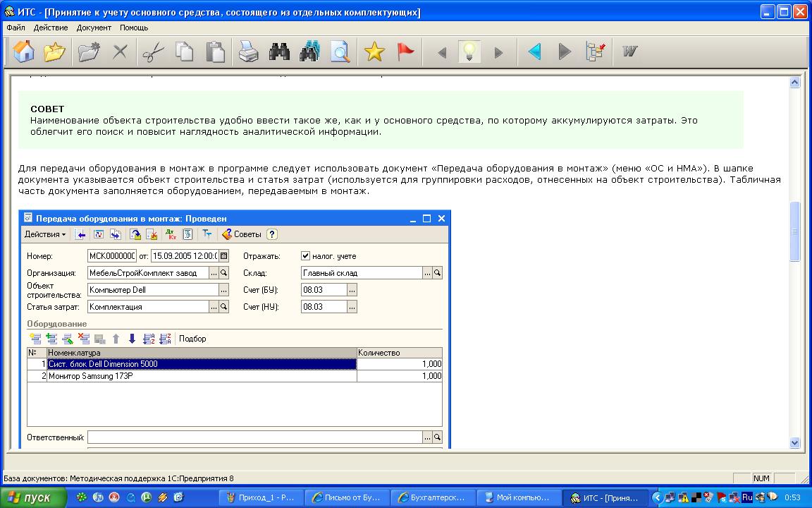
Task: Click the vertical scrollbar thumb
Action: point(795,231)
